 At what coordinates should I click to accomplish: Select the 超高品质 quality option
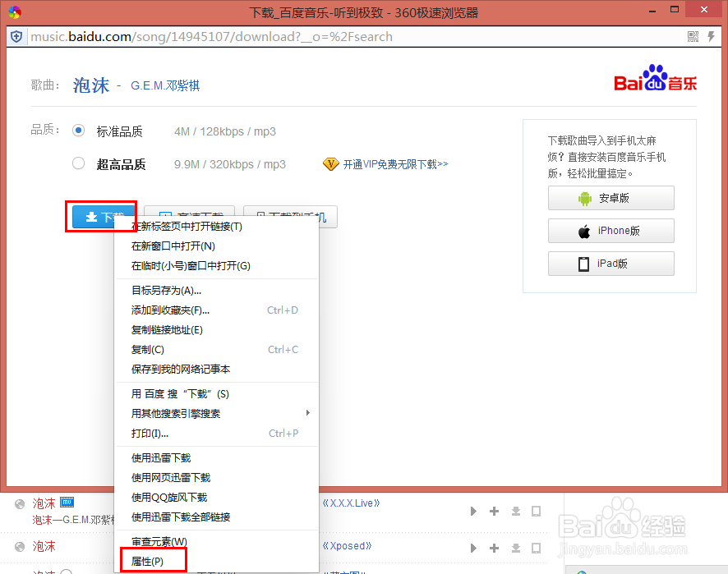[78, 163]
